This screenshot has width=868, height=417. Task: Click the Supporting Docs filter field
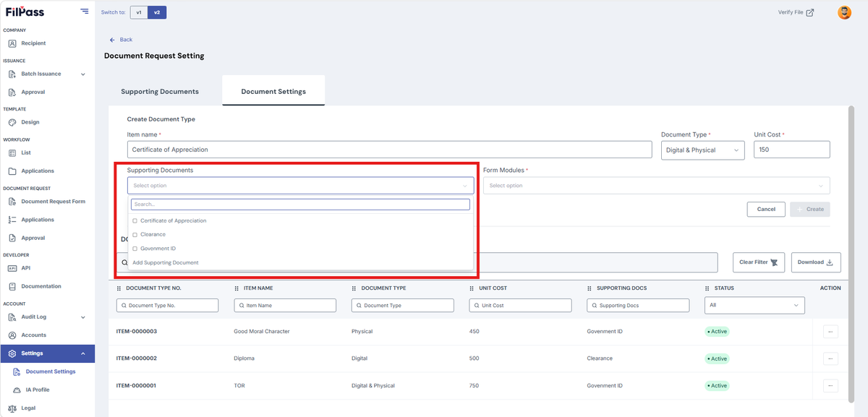638,306
